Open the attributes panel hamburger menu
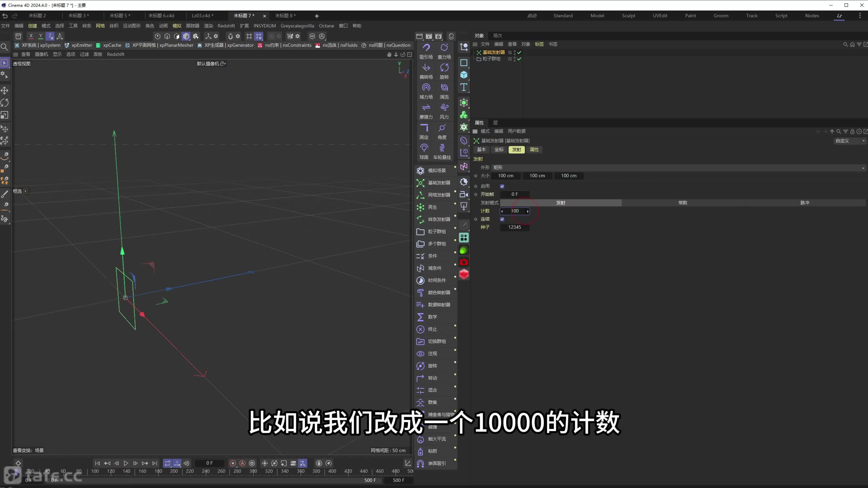This screenshot has width=868, height=488. click(x=475, y=131)
